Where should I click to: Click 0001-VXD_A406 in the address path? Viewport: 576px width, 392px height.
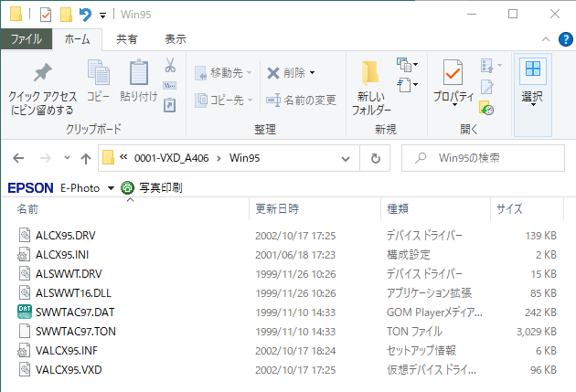172,158
